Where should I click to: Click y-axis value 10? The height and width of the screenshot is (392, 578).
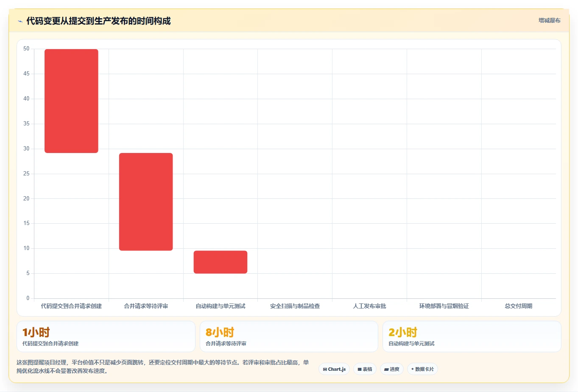pos(26,248)
